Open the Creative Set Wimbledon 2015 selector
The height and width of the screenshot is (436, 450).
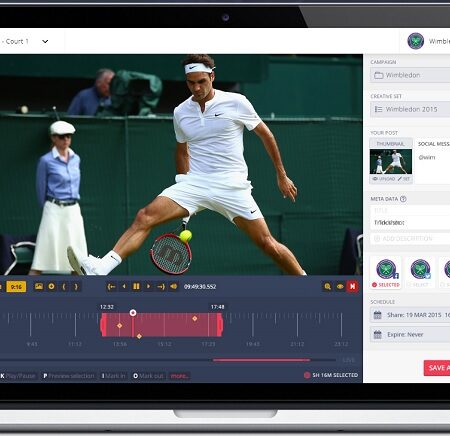410,109
